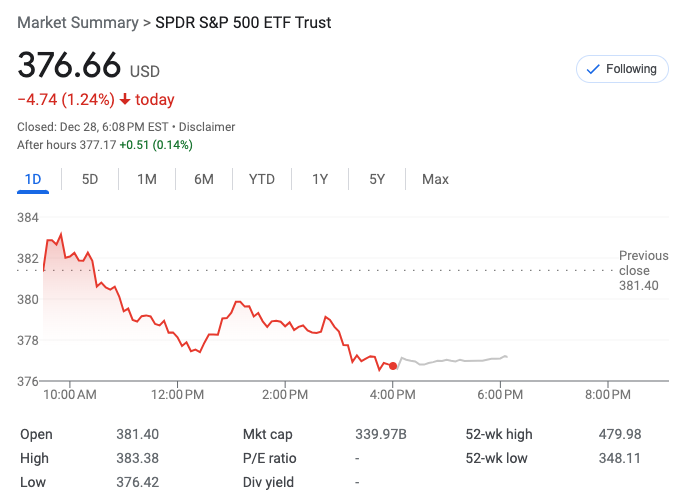Toggle the Following button

pos(622,69)
